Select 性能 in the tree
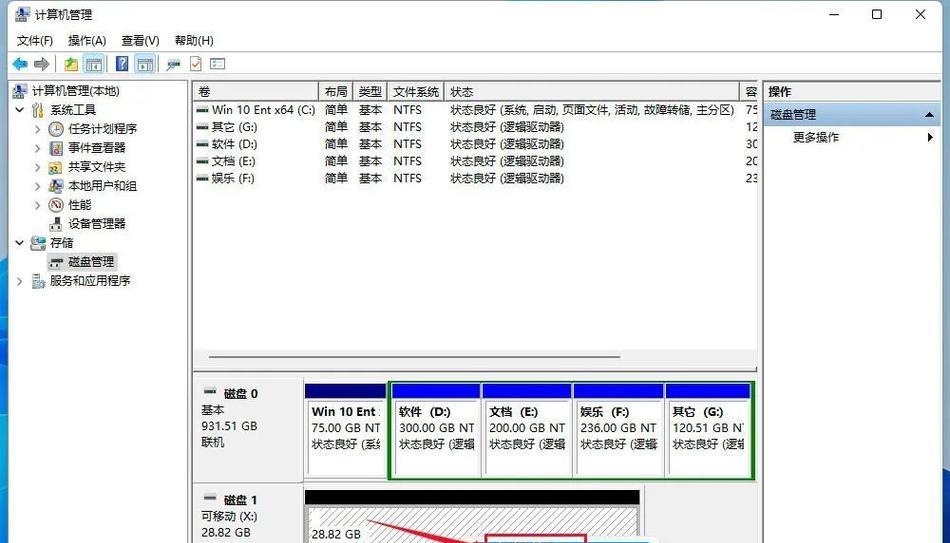The image size is (950, 543). pos(79,205)
